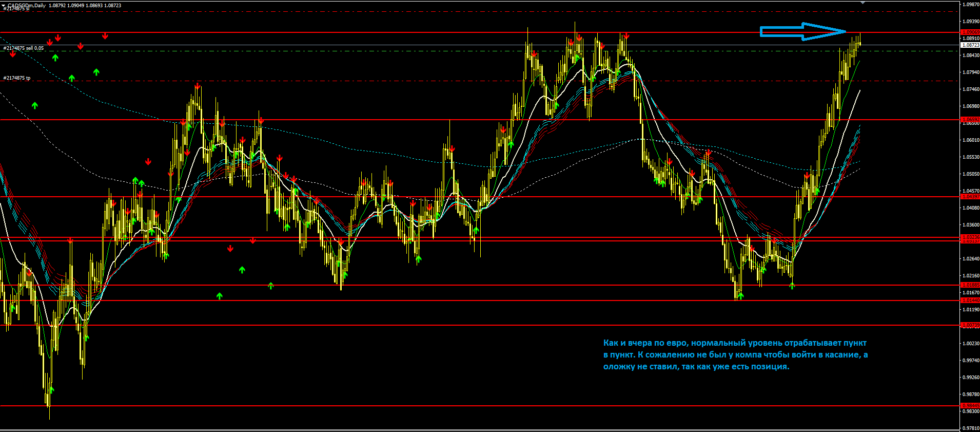The height and width of the screenshot is (432, 980).
Task: Select the low value 1.08693 in header
Action: point(94,5)
